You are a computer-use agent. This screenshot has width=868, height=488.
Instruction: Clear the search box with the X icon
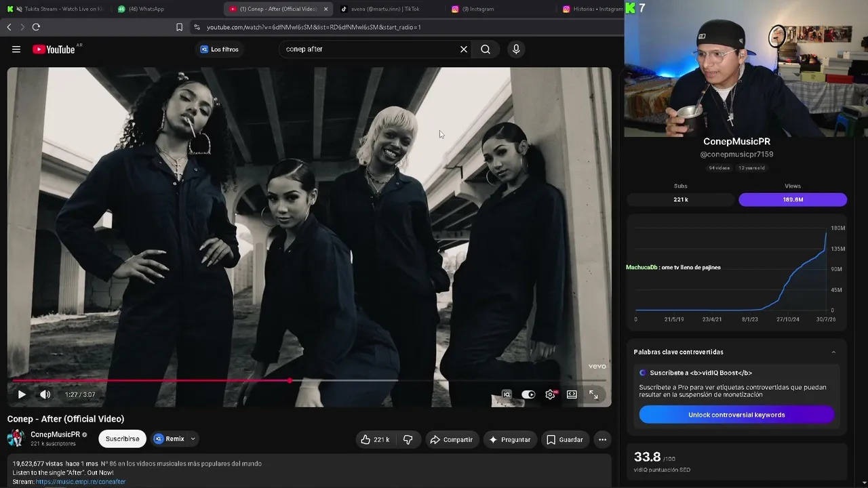point(464,49)
